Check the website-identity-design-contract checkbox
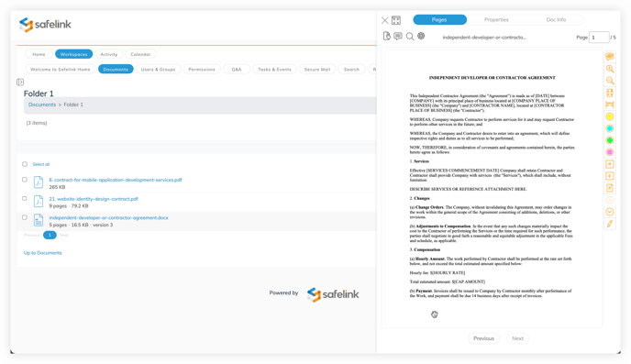This screenshot has height=364, width=631. pyautogui.click(x=25, y=199)
